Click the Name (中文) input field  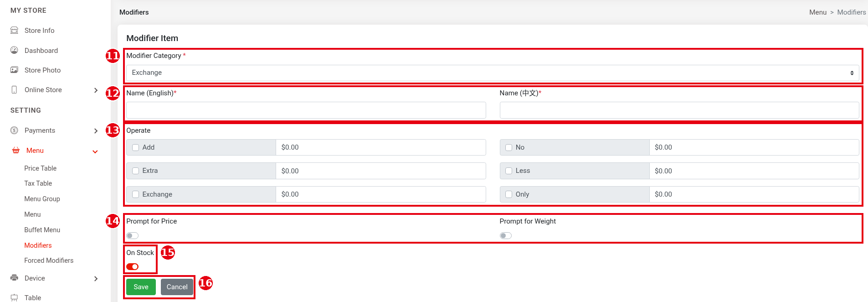[679, 110]
